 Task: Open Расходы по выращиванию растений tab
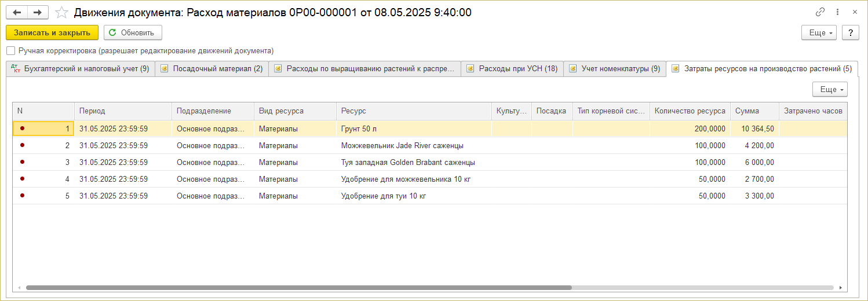(364, 68)
